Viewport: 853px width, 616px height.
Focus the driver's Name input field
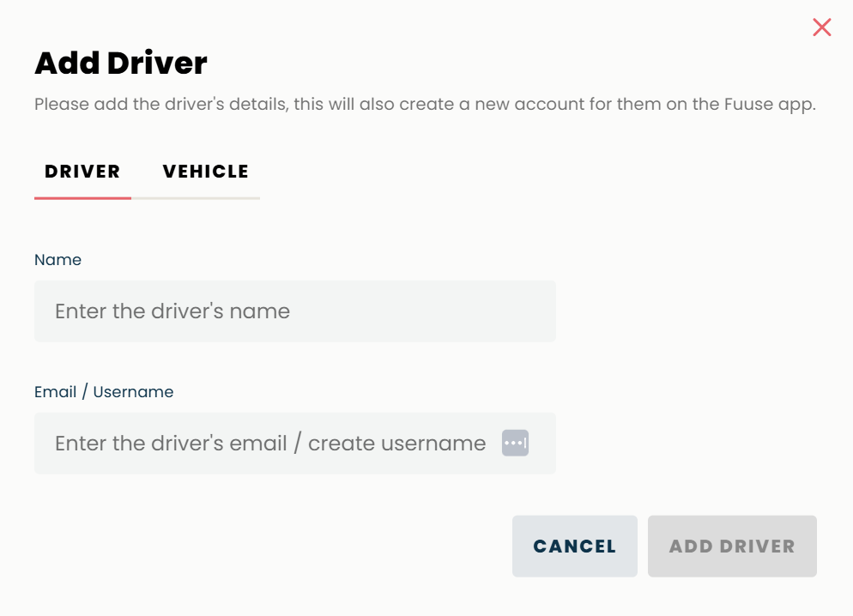click(x=295, y=311)
